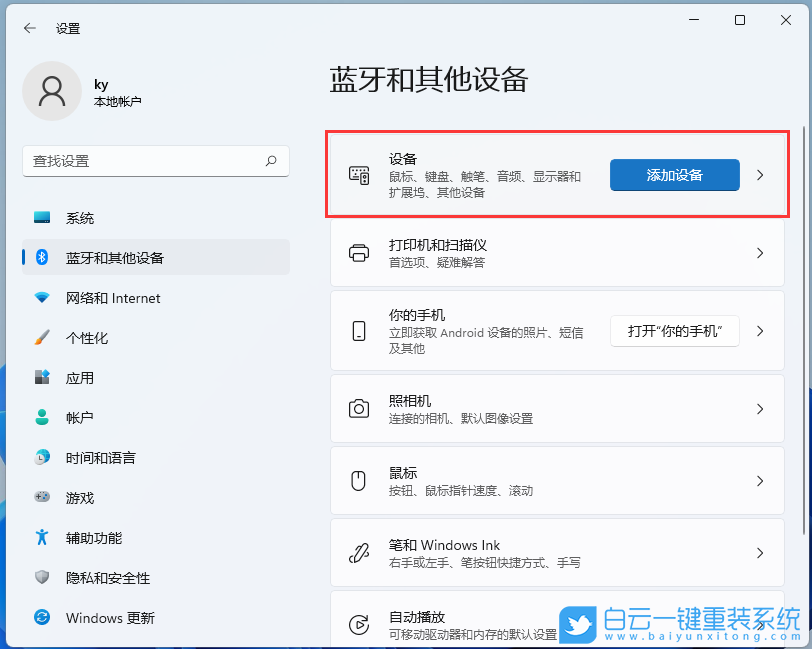The width and height of the screenshot is (812, 649).
Task: Open 游戏 settings via the Xbox icon
Action: 40,498
